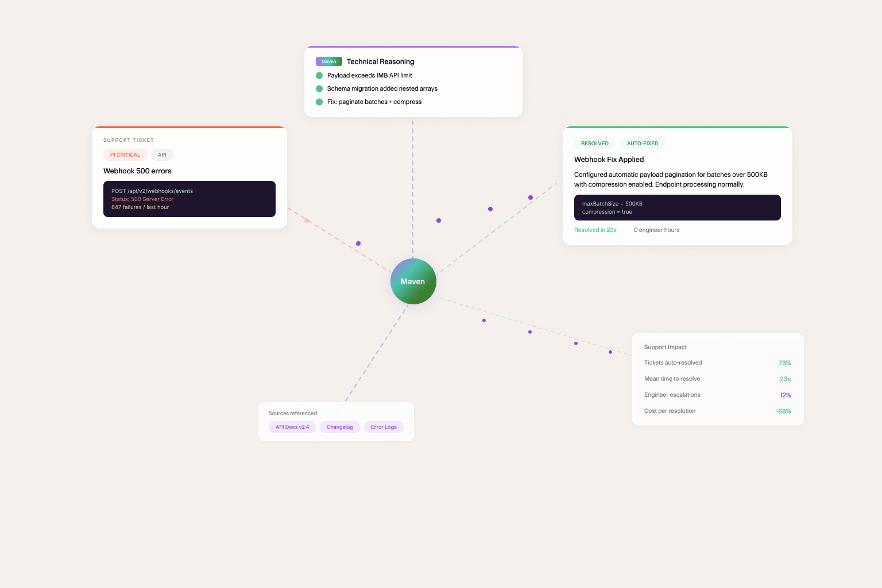
Task: Click the Payload exceeds 1MB API limit text
Action: [x=370, y=75]
